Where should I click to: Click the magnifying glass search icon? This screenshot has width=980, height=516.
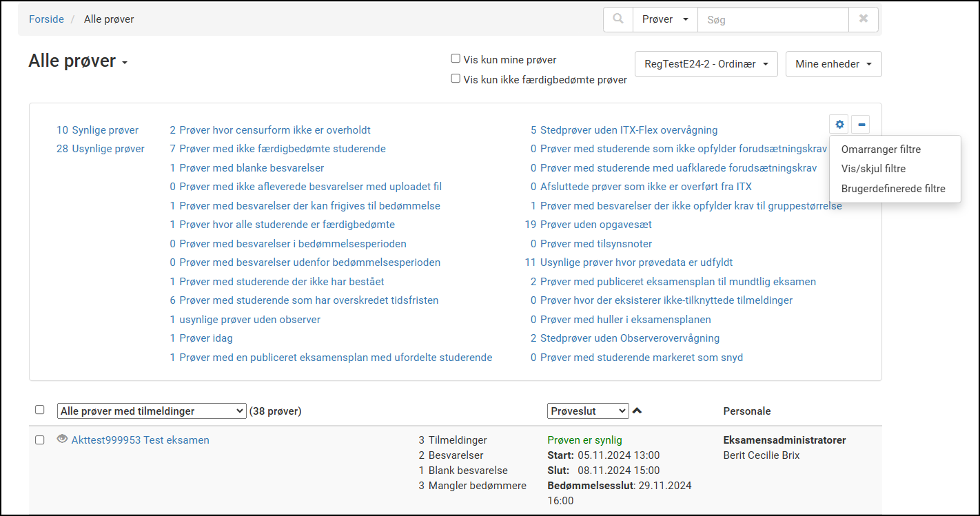pos(618,19)
